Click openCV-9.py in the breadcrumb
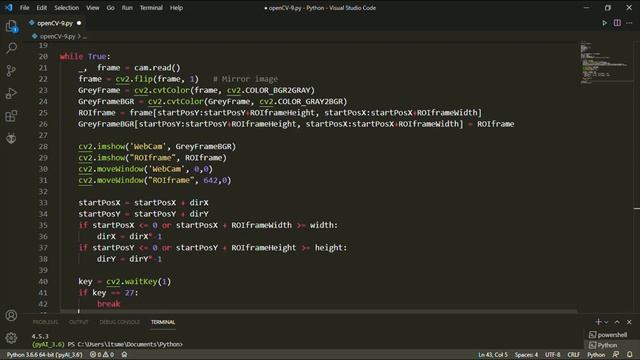 (58, 36)
